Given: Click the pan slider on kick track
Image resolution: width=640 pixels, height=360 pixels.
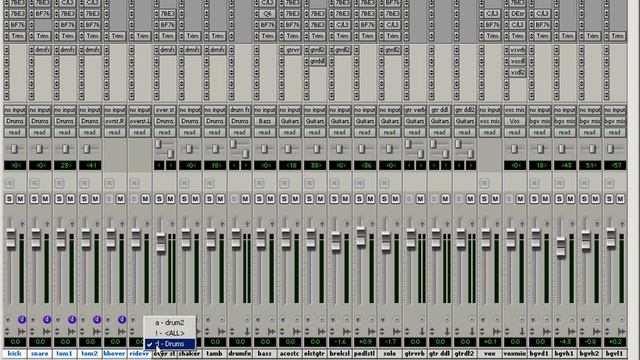Looking at the screenshot, I should click(x=14, y=149).
